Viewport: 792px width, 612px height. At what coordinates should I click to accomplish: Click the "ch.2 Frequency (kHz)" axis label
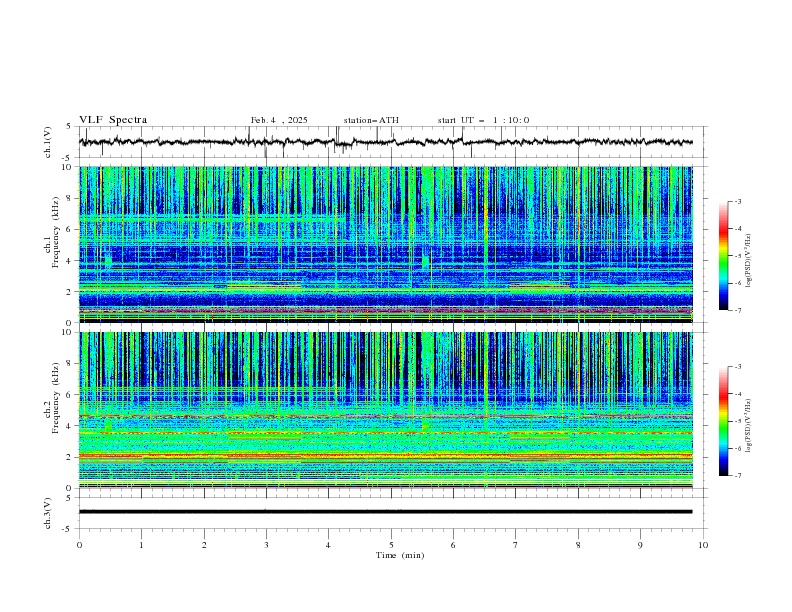[x=51, y=398]
